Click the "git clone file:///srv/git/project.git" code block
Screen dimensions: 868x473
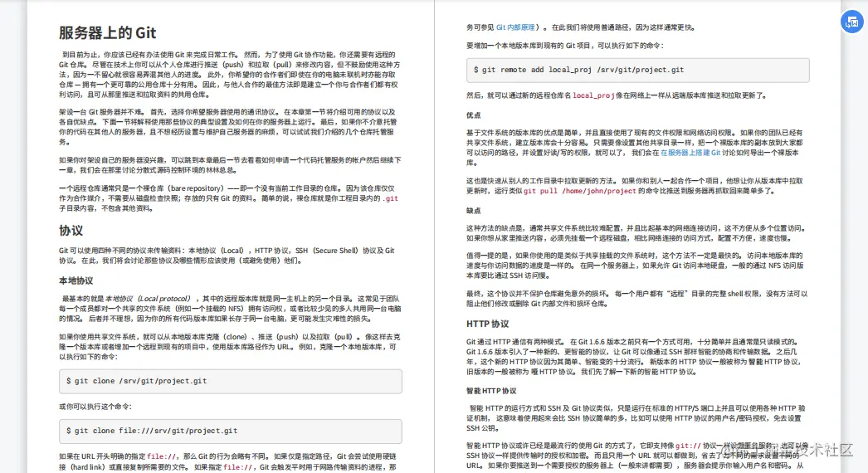[x=231, y=432]
